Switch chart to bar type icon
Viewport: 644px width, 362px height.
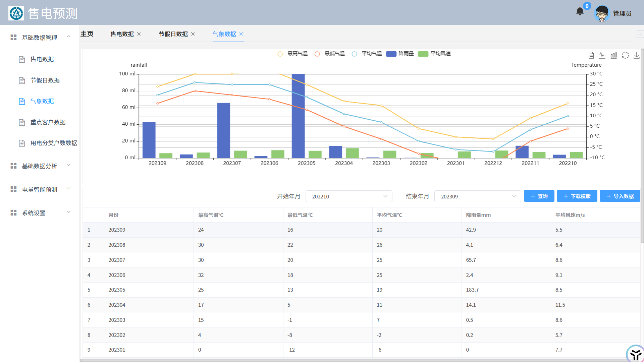click(614, 55)
